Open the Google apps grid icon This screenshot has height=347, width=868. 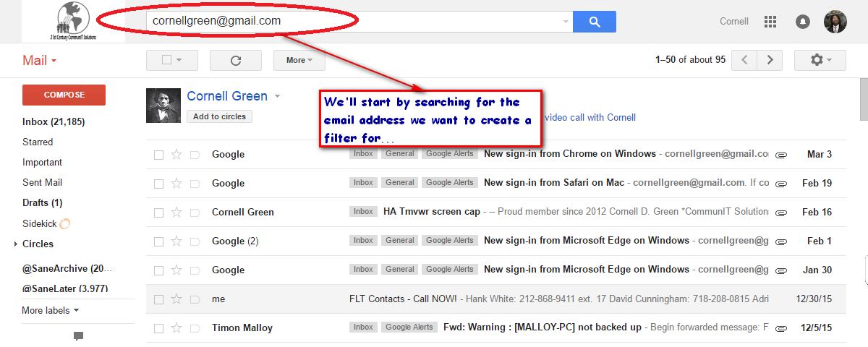tap(770, 22)
